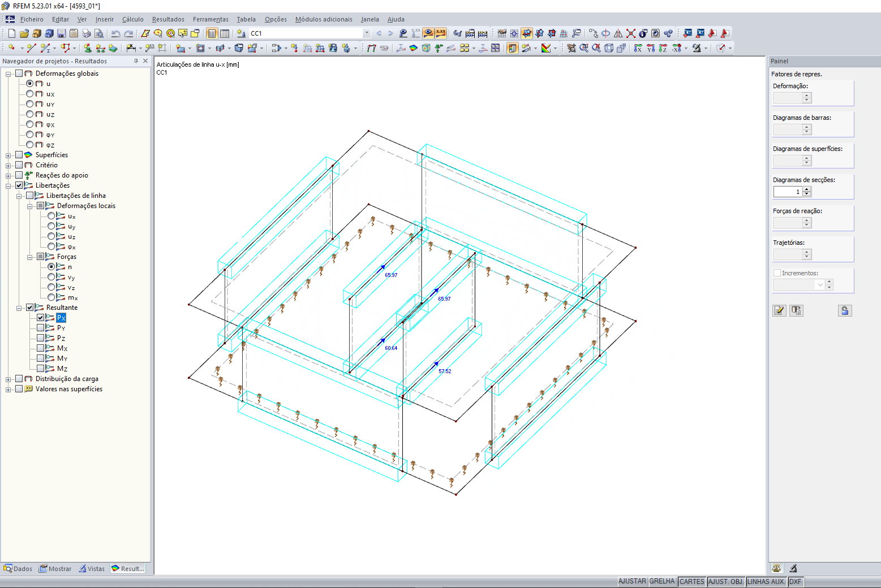Toggle the GRELHA status bar button

[662, 581]
